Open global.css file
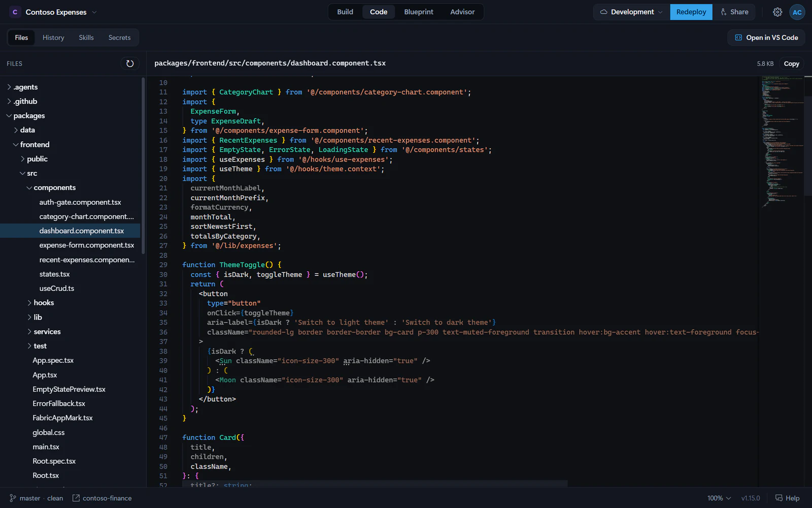The image size is (812, 508). [49, 433]
